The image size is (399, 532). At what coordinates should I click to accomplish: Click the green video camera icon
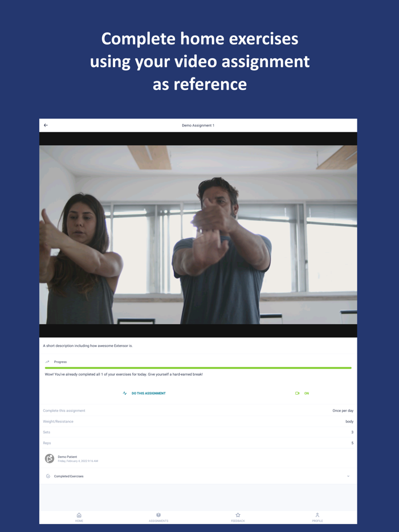point(297,393)
